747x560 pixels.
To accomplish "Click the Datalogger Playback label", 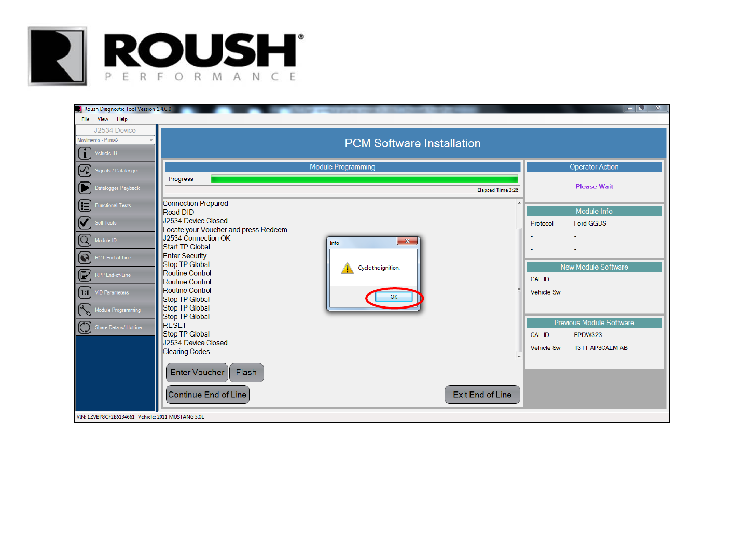I will point(117,188).
